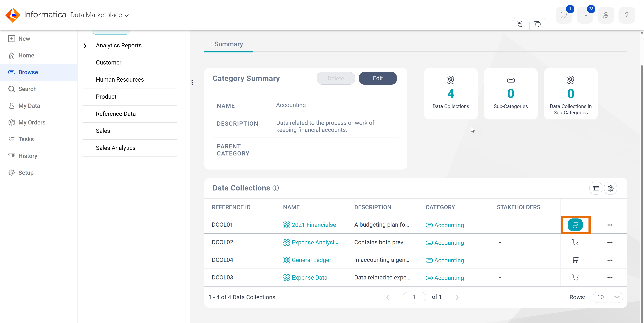The image size is (644, 323).
Task: Click the owl assistant icon
Action: [520, 24]
